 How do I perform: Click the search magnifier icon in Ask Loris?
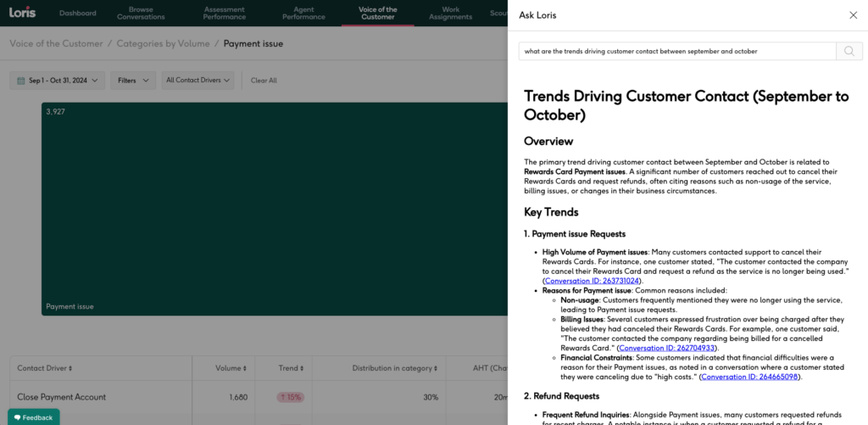(x=849, y=52)
